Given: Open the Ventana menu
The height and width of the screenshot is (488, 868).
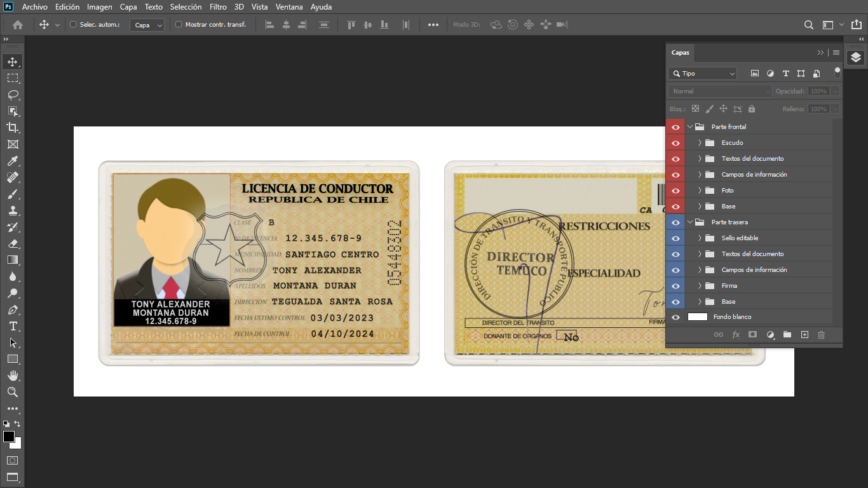Looking at the screenshot, I should coord(289,7).
